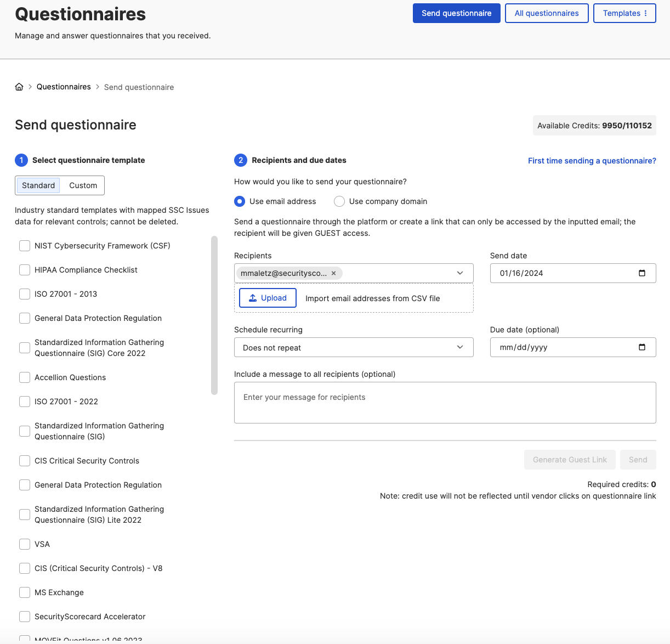Expand the Recipients dropdown
The image size is (670, 644).
click(460, 273)
